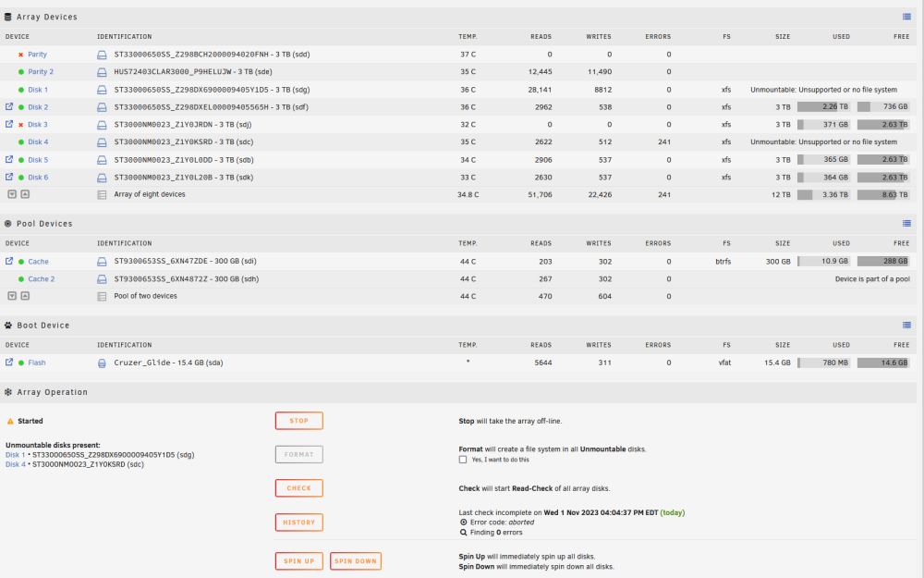Click the drive icon in the Parity 2 row
The height and width of the screenshot is (578, 924).
pos(102,72)
